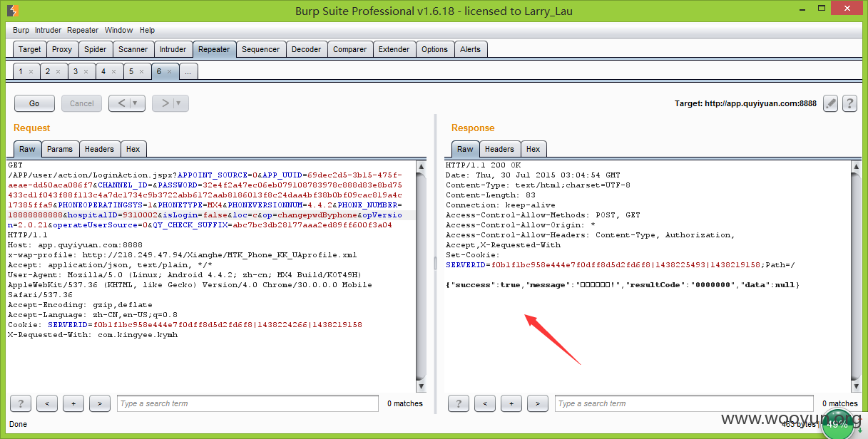Close Repeater tab 1 with its x
The image size is (868, 439).
point(31,72)
